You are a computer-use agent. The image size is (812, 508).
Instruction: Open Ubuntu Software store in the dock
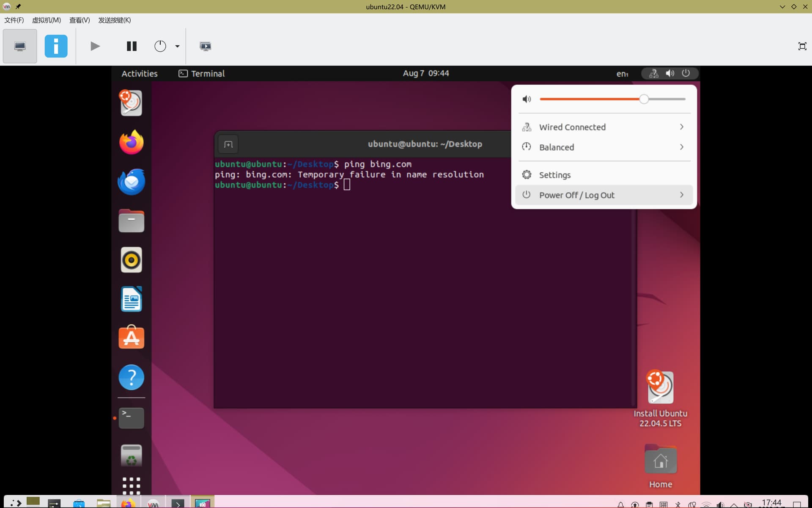pyautogui.click(x=132, y=337)
